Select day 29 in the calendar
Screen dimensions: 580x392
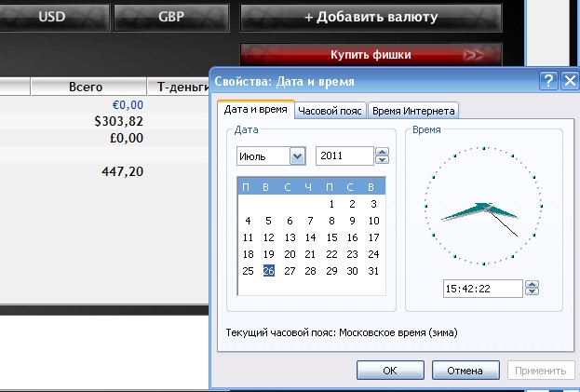coord(331,271)
